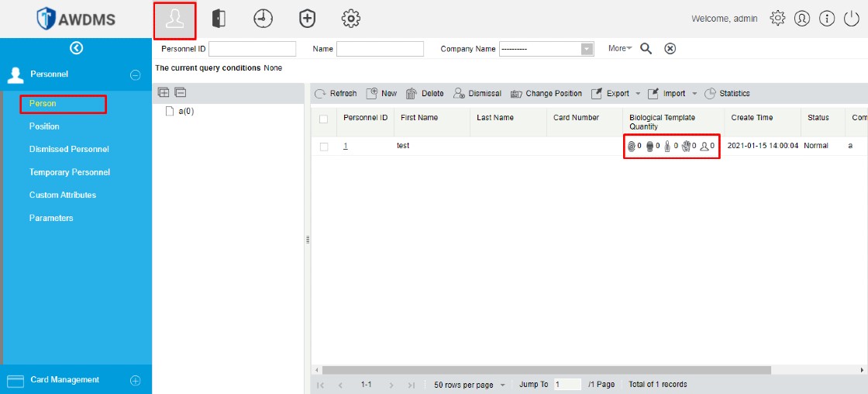
Task: Click the Change Position button
Action: pos(546,94)
